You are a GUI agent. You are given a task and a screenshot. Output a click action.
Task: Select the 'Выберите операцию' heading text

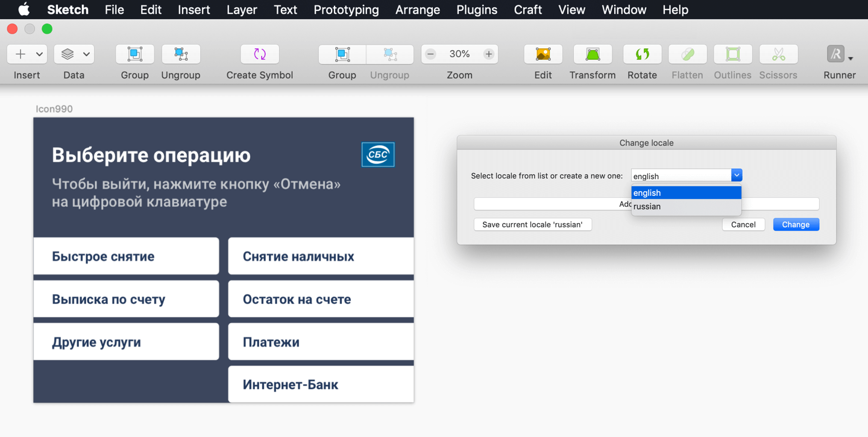(x=151, y=155)
